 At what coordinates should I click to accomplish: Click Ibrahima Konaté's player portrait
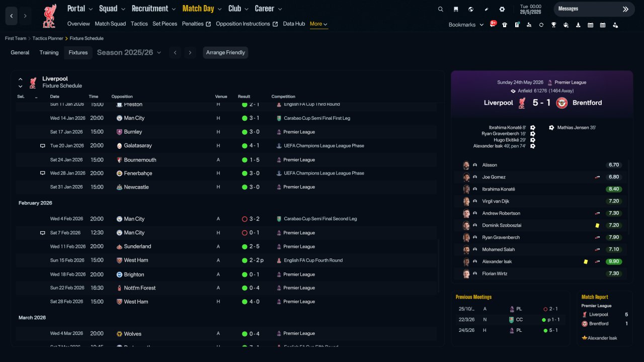pyautogui.click(x=466, y=189)
